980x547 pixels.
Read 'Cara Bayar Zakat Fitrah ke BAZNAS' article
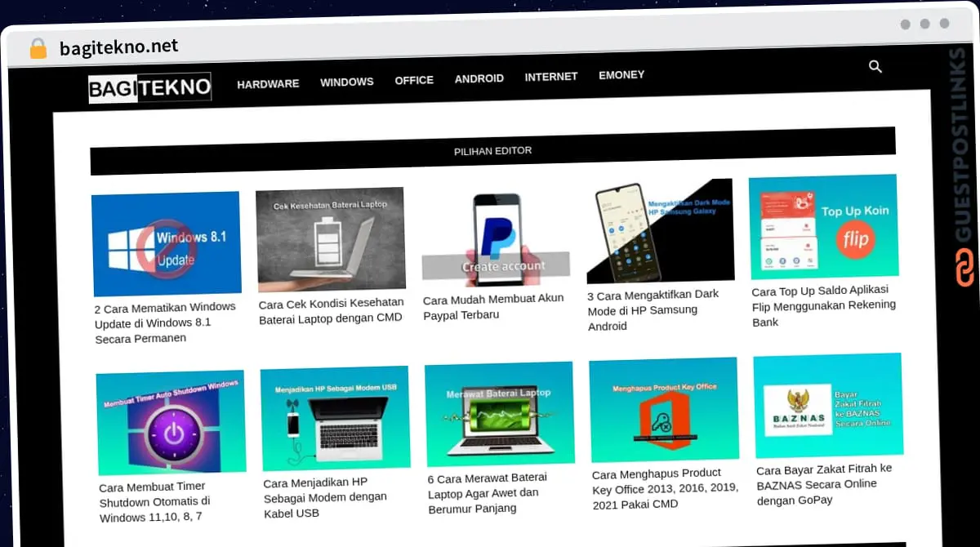pos(825,484)
